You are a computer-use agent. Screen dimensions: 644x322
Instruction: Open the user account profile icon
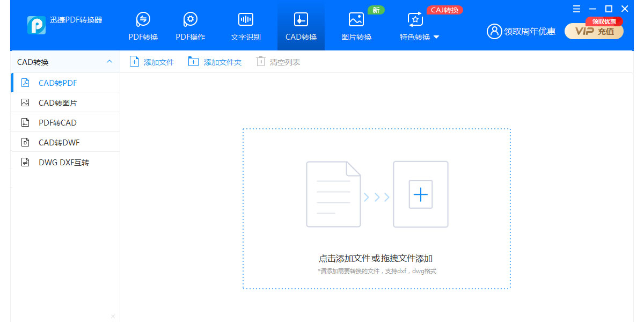[494, 31]
